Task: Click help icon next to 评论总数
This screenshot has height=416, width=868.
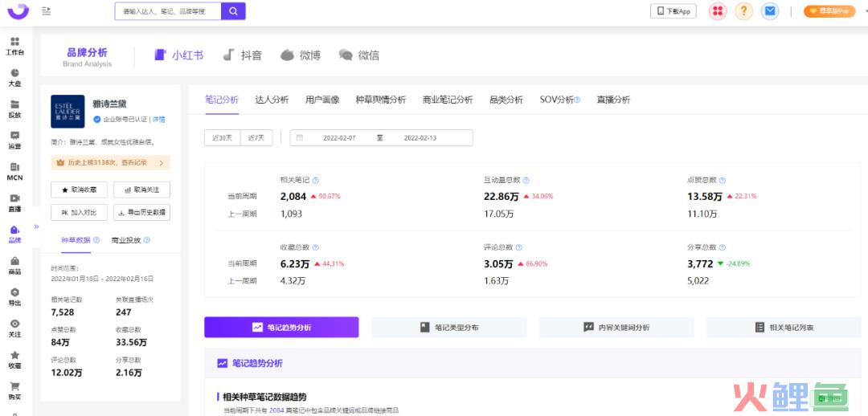Action: 518,248
